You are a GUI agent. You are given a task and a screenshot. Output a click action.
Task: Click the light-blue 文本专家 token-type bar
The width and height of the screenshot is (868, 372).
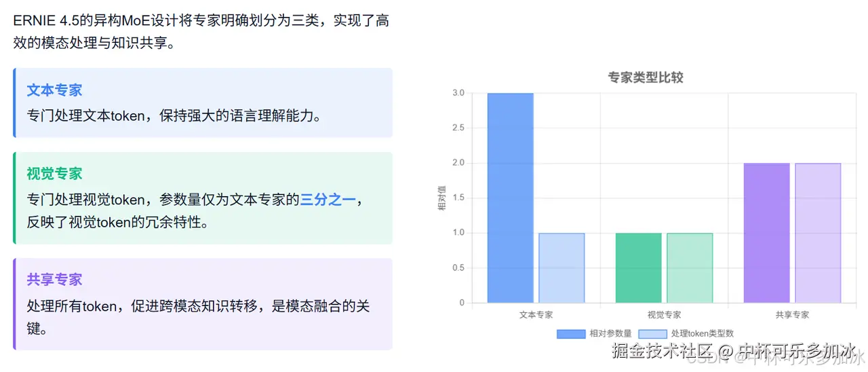pyautogui.click(x=561, y=268)
